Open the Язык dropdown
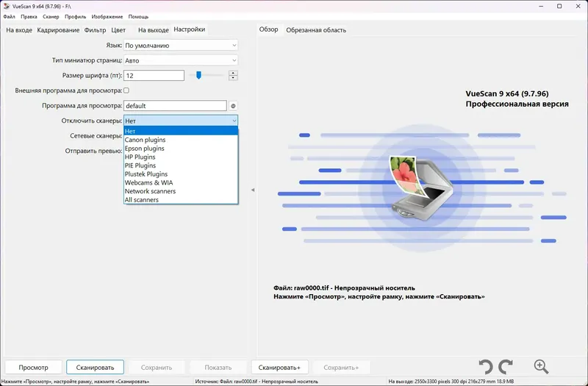588x386 pixels. pos(181,46)
